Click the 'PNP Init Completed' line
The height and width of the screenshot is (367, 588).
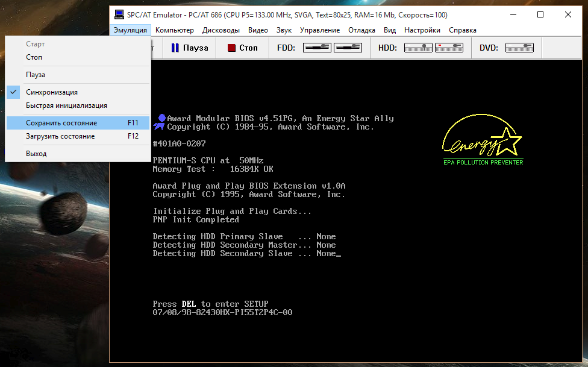point(196,219)
